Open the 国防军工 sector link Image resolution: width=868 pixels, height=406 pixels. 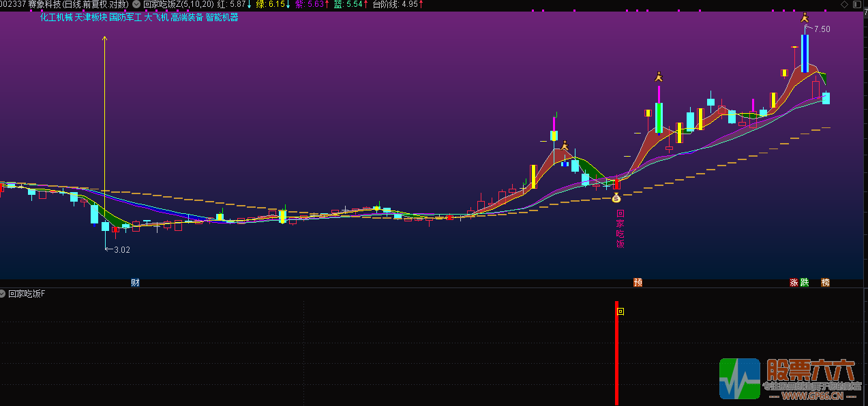[x=125, y=17]
